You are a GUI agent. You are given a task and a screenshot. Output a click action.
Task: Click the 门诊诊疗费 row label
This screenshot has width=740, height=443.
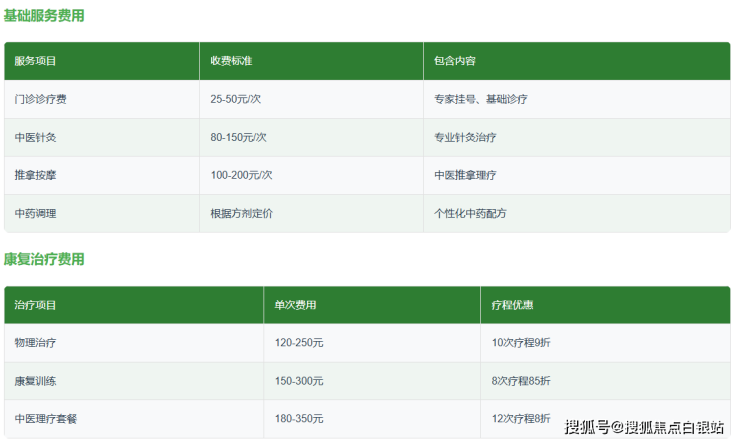point(41,100)
